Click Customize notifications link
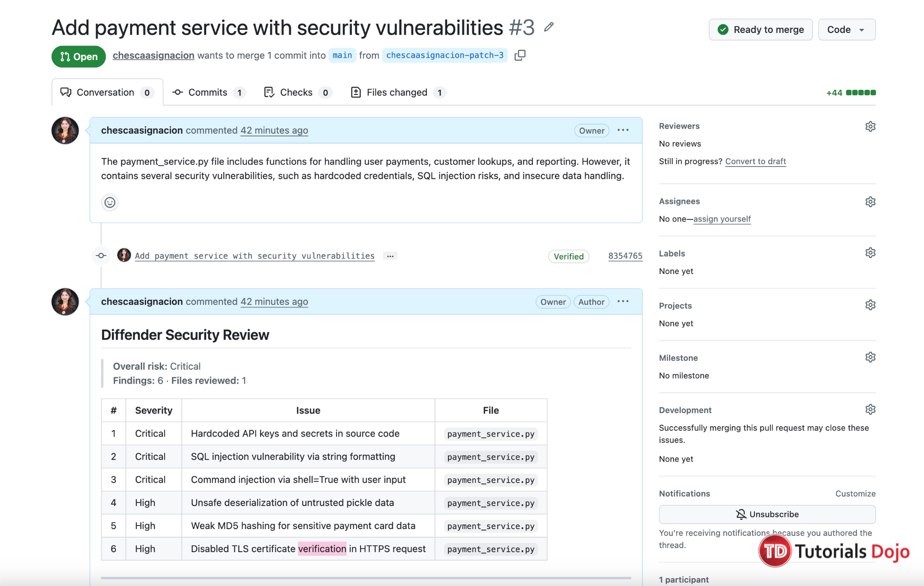 point(855,493)
